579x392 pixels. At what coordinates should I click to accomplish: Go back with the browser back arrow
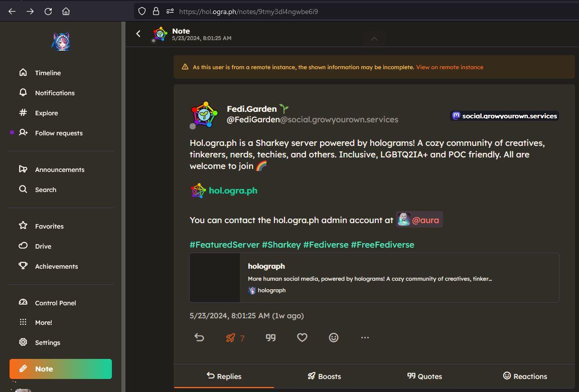point(12,12)
